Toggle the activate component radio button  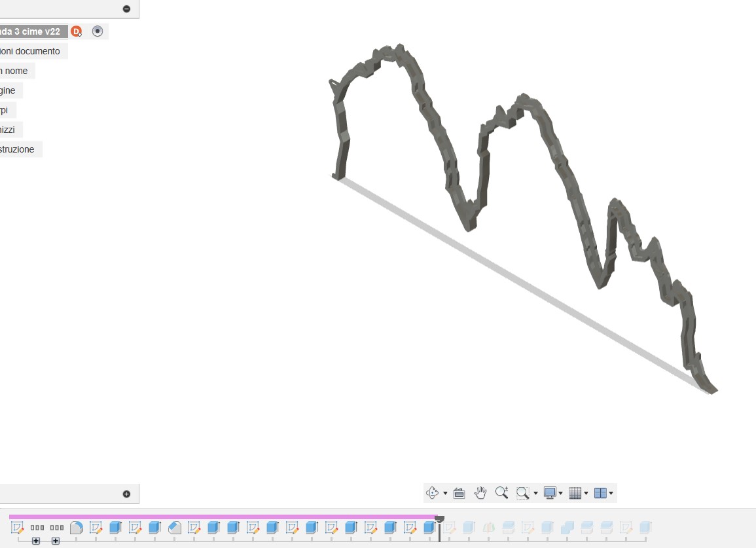(98, 31)
